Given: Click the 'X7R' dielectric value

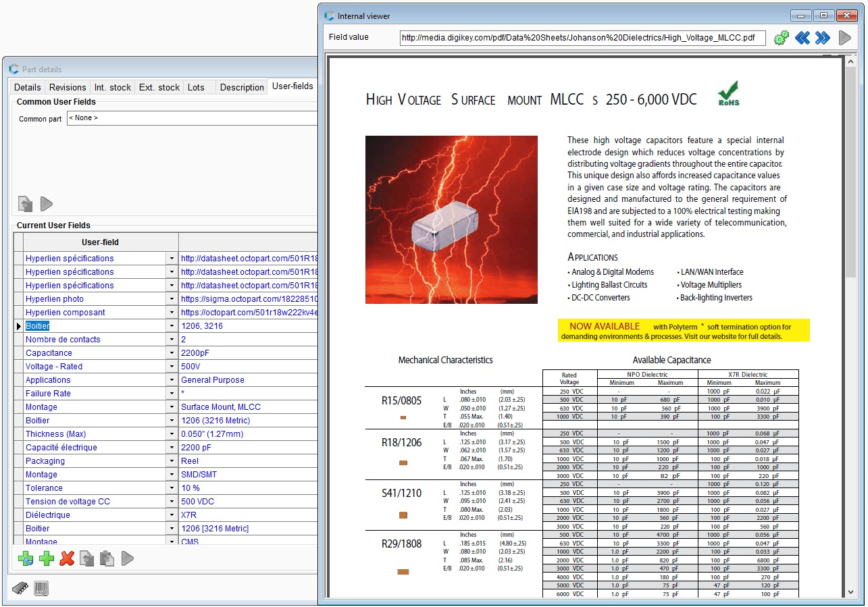Looking at the screenshot, I should point(249,515).
